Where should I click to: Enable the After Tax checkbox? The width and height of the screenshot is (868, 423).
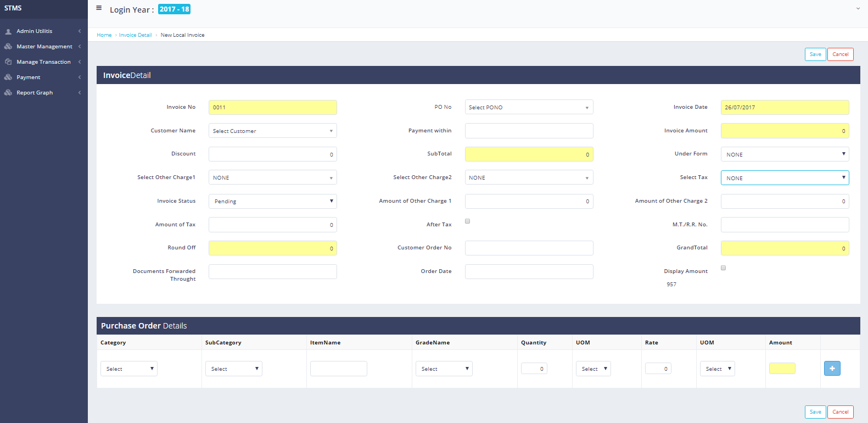(x=467, y=221)
